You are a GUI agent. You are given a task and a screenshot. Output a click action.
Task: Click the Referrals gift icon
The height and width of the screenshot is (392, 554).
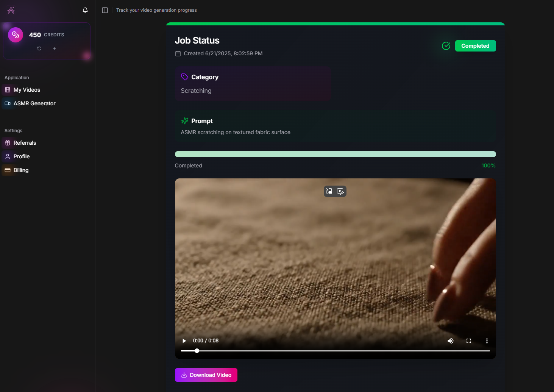[8, 143]
